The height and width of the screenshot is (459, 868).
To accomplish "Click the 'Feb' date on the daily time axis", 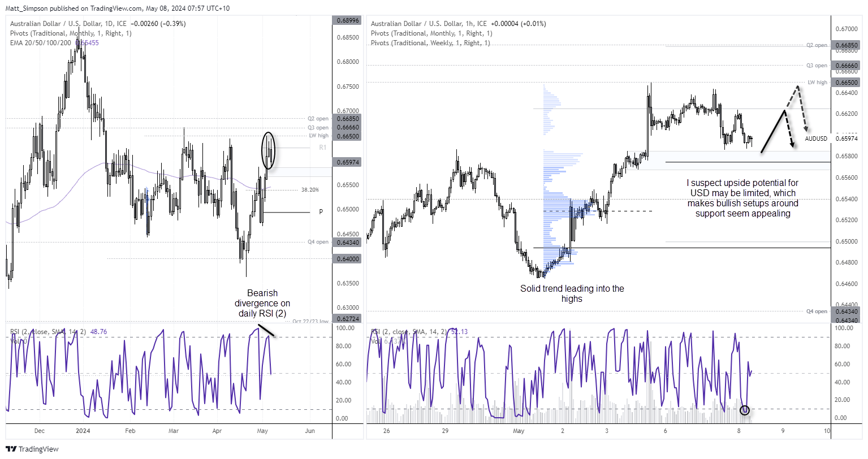I will pyautogui.click(x=130, y=431).
